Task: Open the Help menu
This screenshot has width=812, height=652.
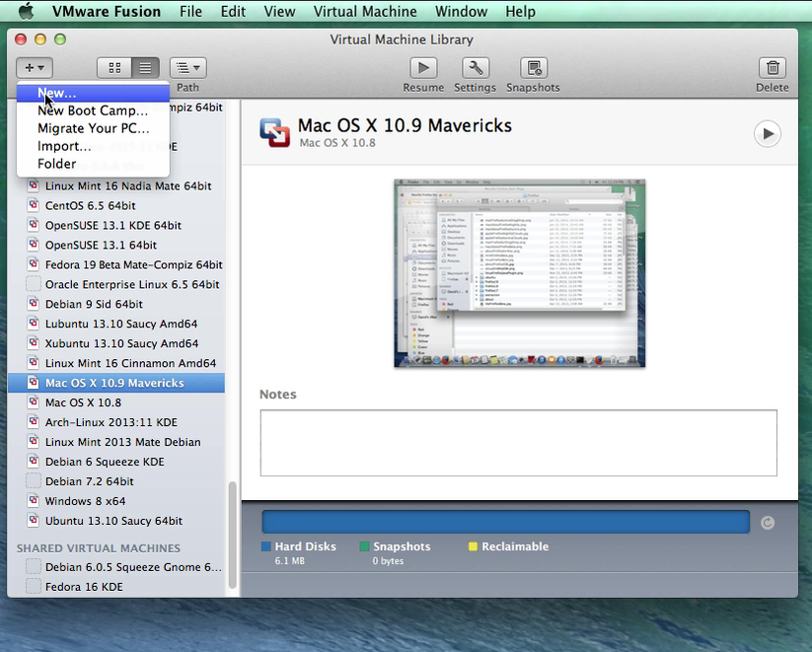Action: click(520, 11)
